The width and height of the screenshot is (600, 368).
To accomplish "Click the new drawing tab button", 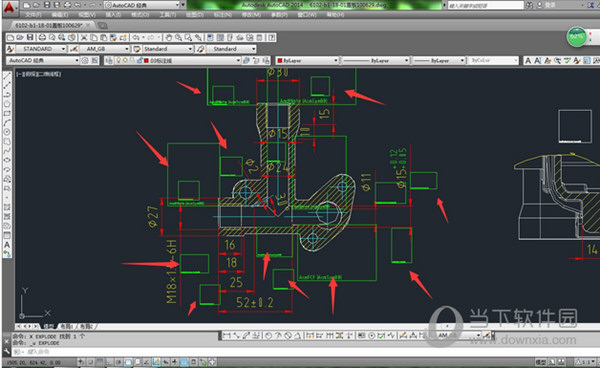I will [x=102, y=26].
